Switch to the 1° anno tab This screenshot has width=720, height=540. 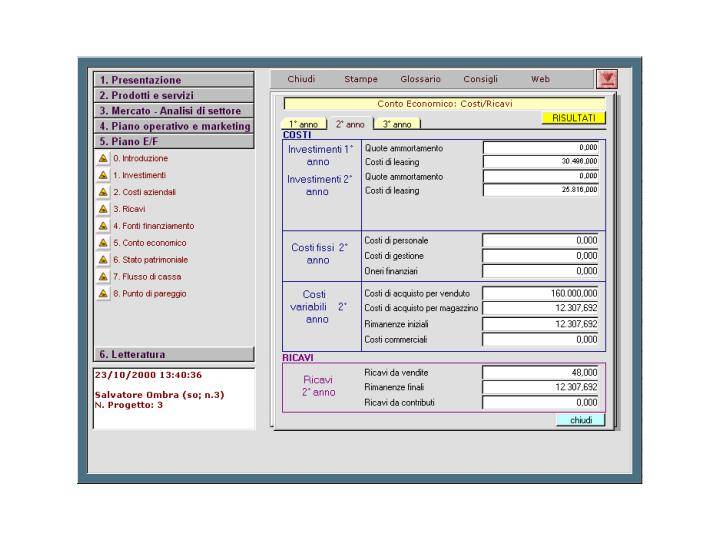tap(304, 124)
